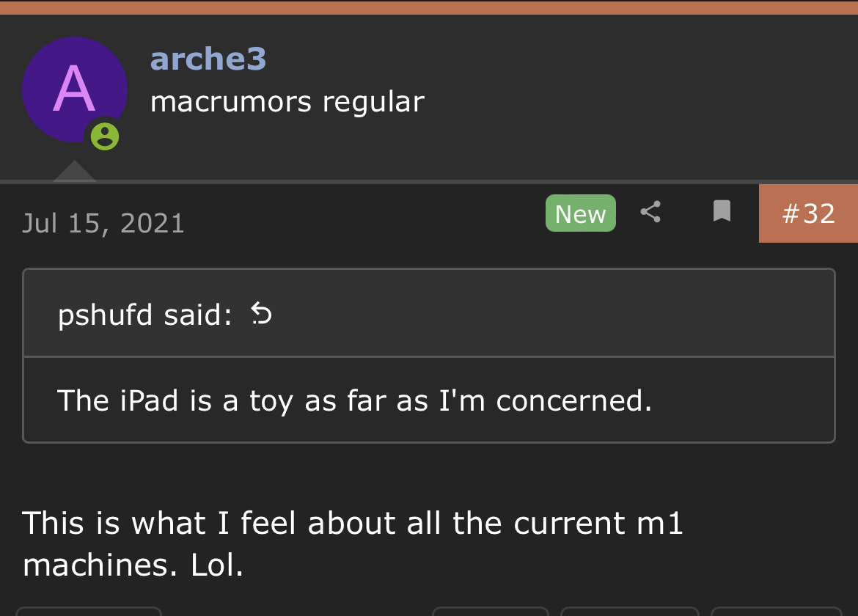Click the rightmost outlined button under the reply
Screen dimensions: 858x616
(776, 612)
